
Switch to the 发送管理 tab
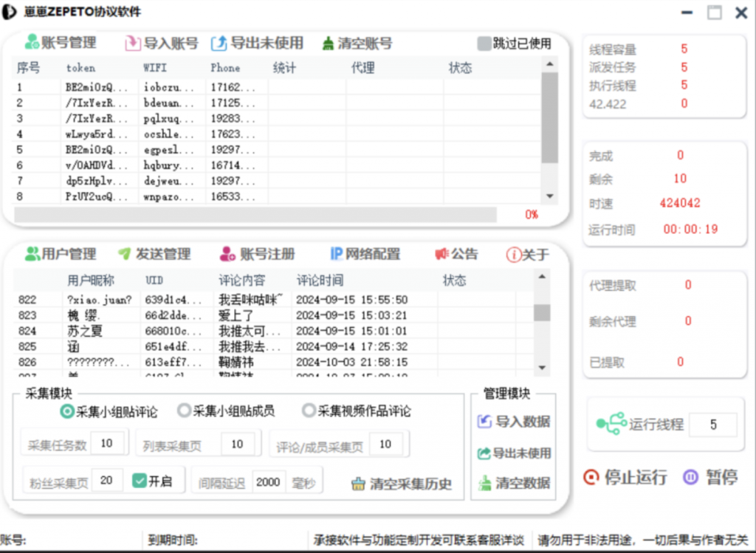(x=154, y=253)
